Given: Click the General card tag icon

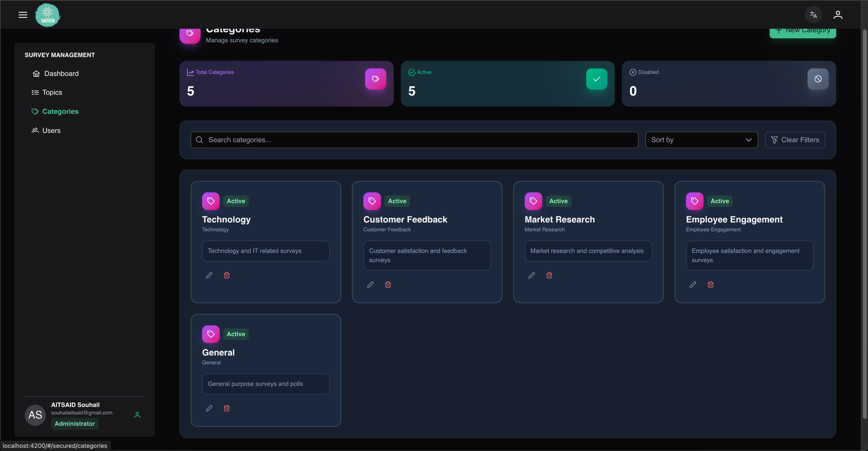Looking at the screenshot, I should click(x=211, y=334).
